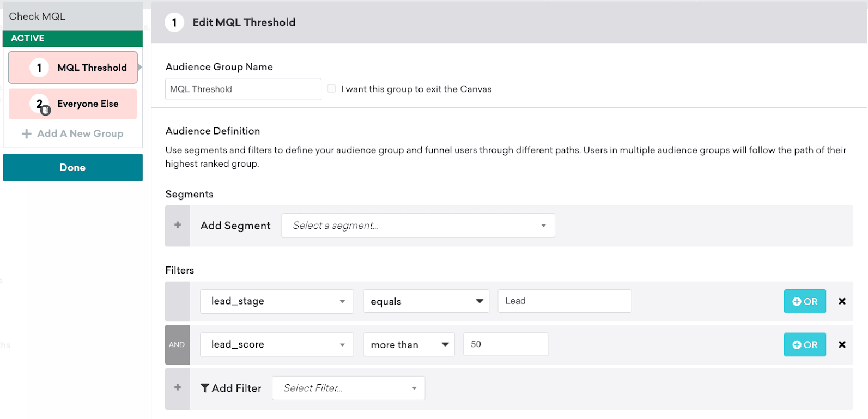Screen dimensions: 868x419
Task: Click the funnel Add Filter icon
Action: [x=205, y=388]
